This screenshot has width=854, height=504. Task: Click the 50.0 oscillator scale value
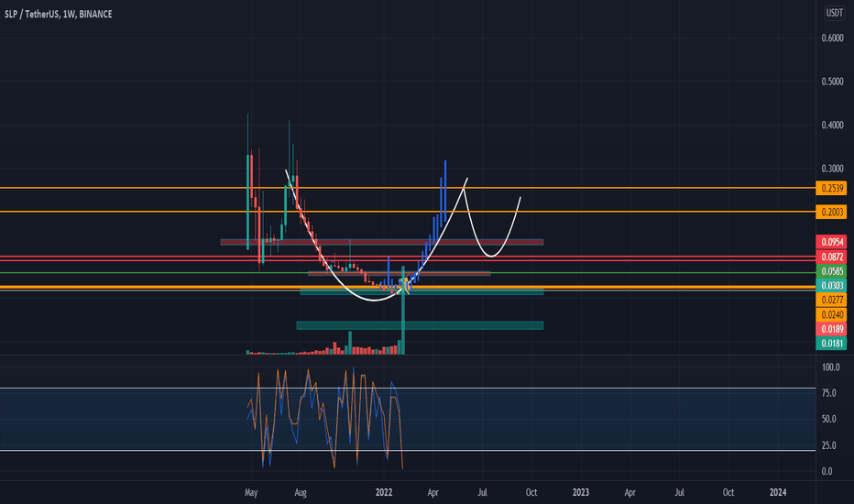coord(828,419)
